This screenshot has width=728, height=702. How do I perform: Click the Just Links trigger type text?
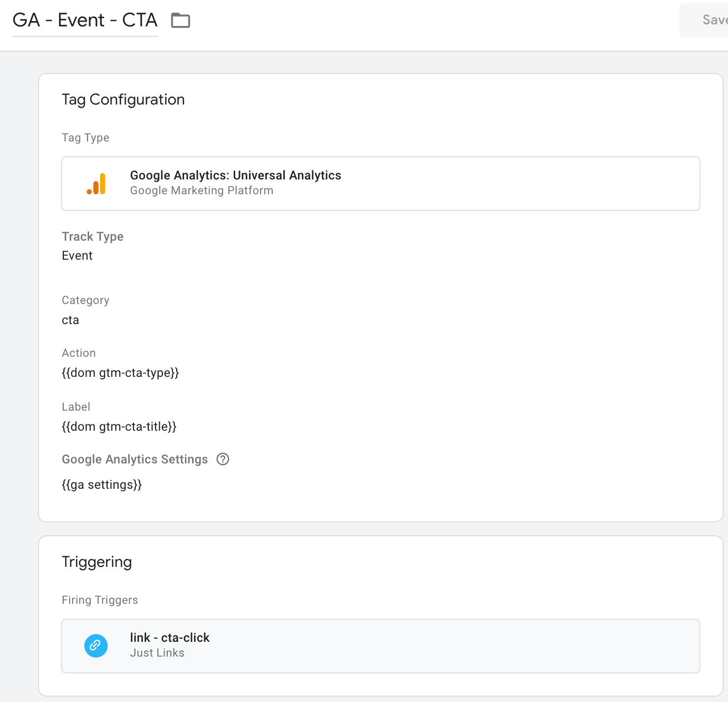pyautogui.click(x=157, y=653)
